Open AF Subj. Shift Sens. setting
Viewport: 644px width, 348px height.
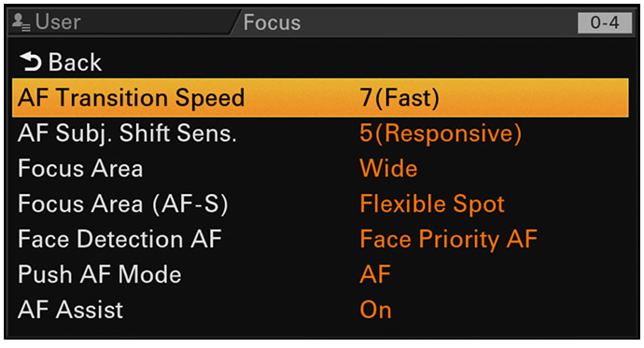coord(127,133)
